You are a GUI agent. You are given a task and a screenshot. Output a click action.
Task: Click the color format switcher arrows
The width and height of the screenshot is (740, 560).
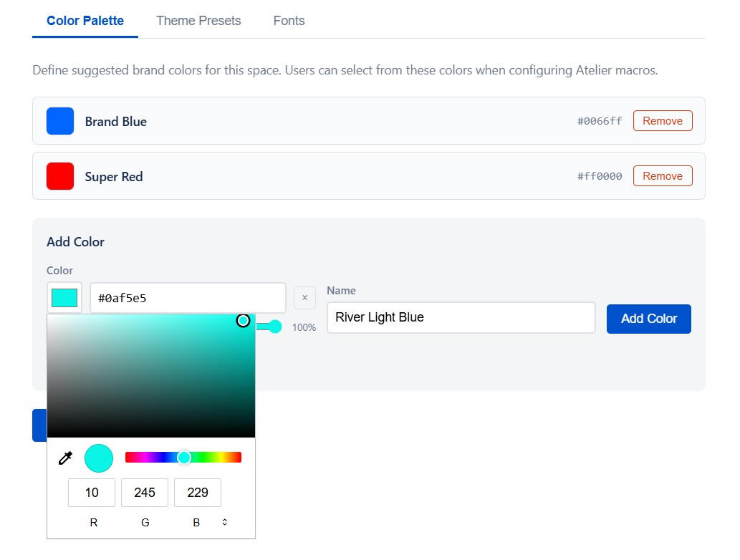[224, 522]
